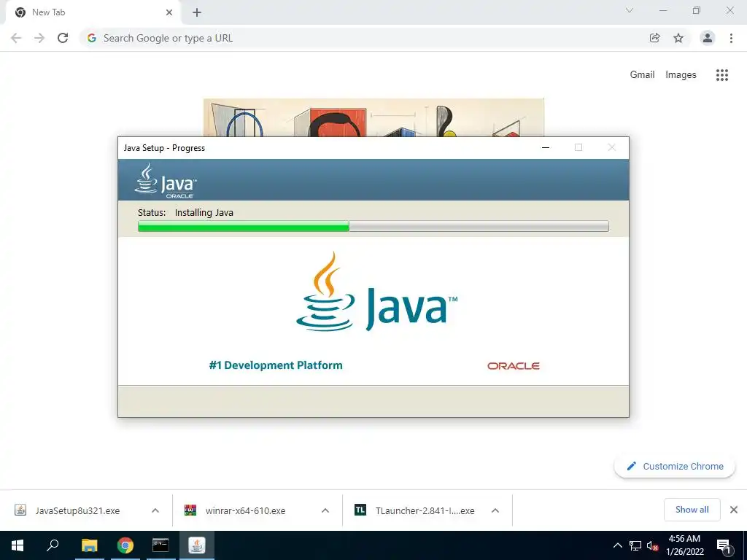The width and height of the screenshot is (747, 560).
Task: Restore down the Chrome window
Action: tap(697, 10)
